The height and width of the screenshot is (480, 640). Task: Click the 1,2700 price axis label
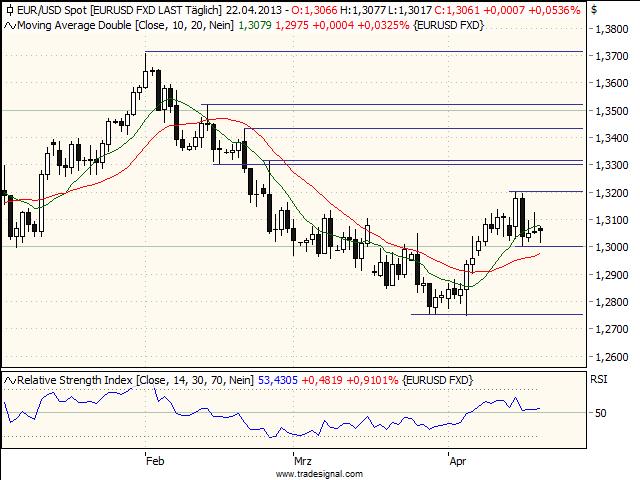(x=611, y=329)
